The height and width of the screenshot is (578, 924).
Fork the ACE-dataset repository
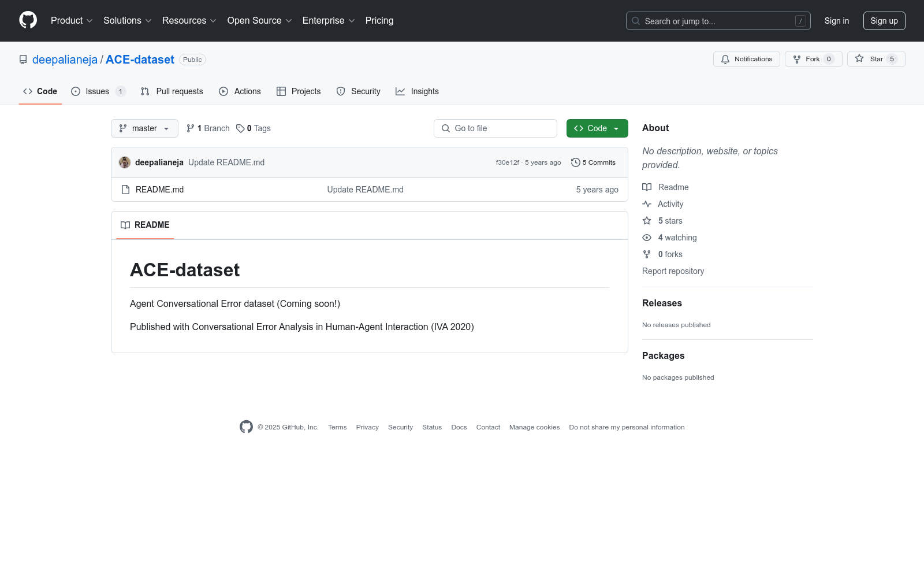(x=813, y=59)
